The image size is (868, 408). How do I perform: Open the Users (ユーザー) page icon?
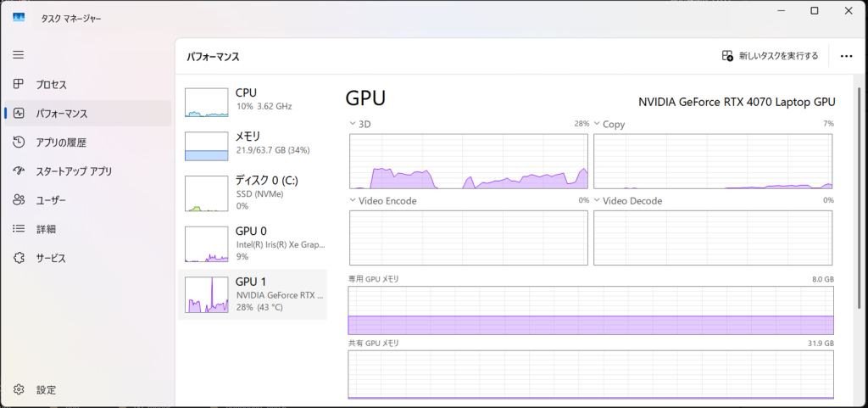(19, 200)
